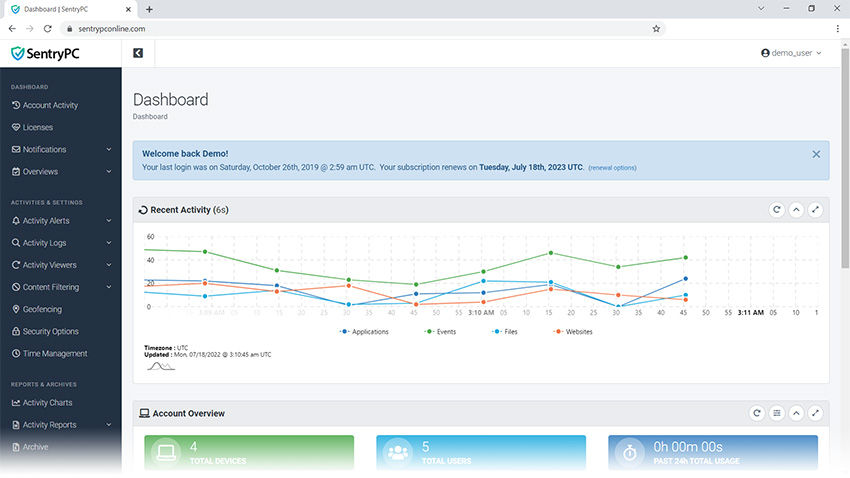Toggle the Events series in chart legend
This screenshot has width=850, height=478.
pyautogui.click(x=445, y=331)
